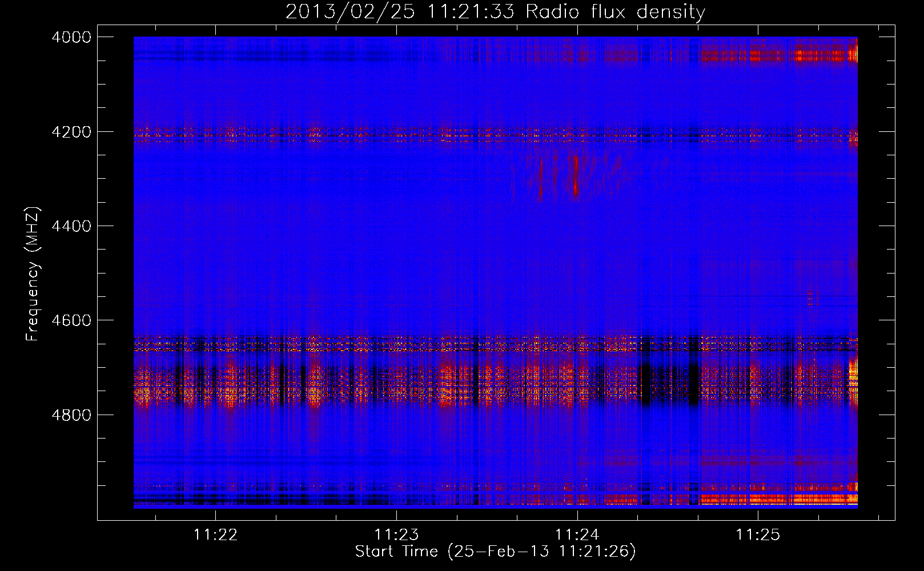Viewport: 924px width, 571px height.
Task: Click the 4600 frequency tick label
Action: (71, 320)
